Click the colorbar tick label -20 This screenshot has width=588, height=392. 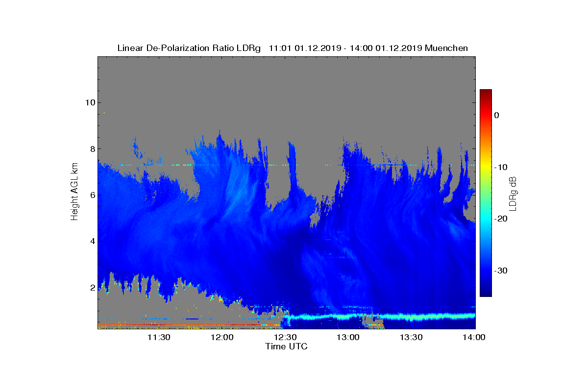(500, 219)
